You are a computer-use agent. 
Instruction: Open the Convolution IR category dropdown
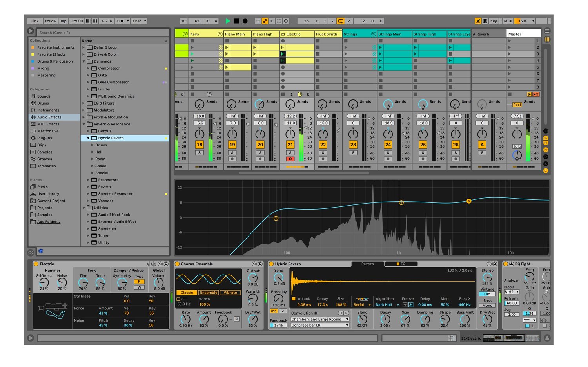(319, 320)
